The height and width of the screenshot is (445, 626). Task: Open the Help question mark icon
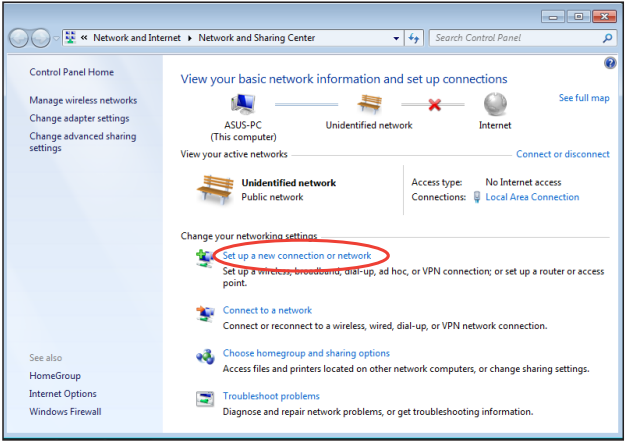click(x=610, y=63)
